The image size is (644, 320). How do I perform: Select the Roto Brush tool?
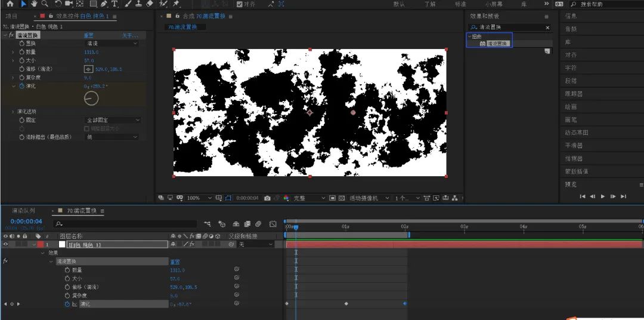(x=163, y=4)
